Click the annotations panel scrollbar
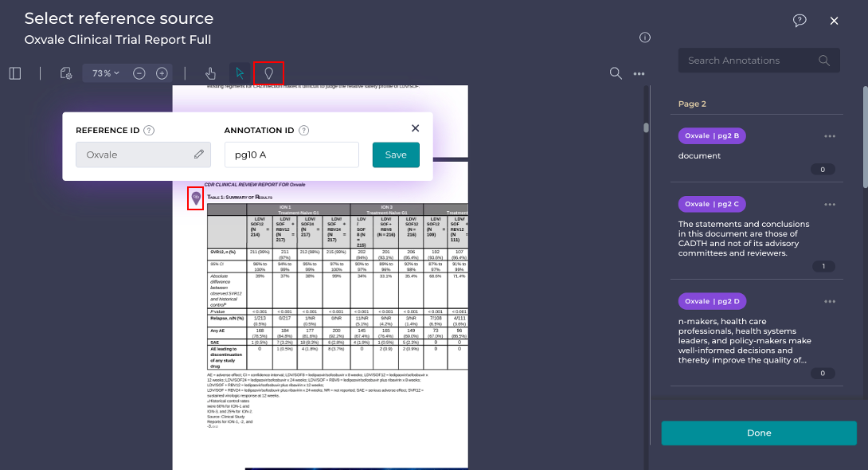This screenshot has height=470, width=868. [865, 137]
